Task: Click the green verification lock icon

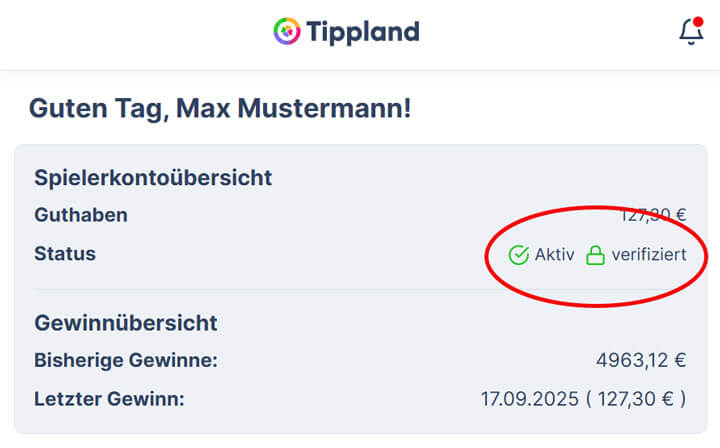Action: tap(595, 255)
